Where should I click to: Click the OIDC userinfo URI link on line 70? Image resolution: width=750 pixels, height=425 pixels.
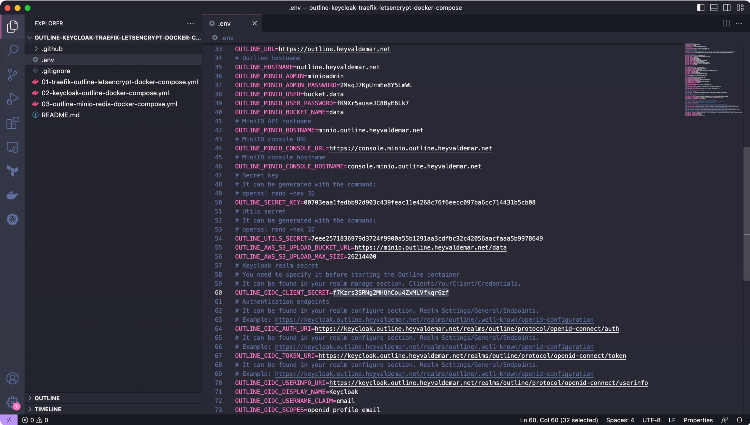coord(488,383)
